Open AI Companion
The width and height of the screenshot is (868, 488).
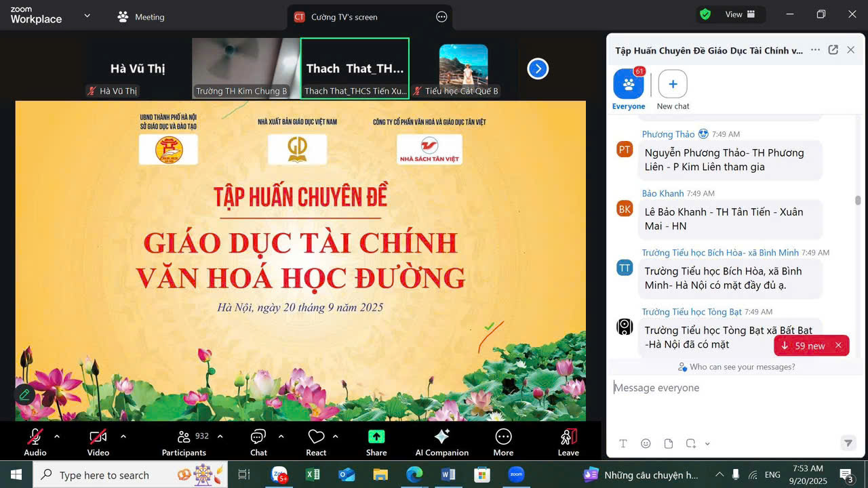tap(441, 441)
